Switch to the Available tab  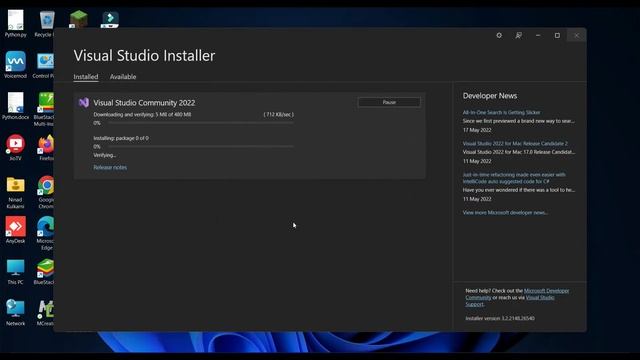click(123, 77)
